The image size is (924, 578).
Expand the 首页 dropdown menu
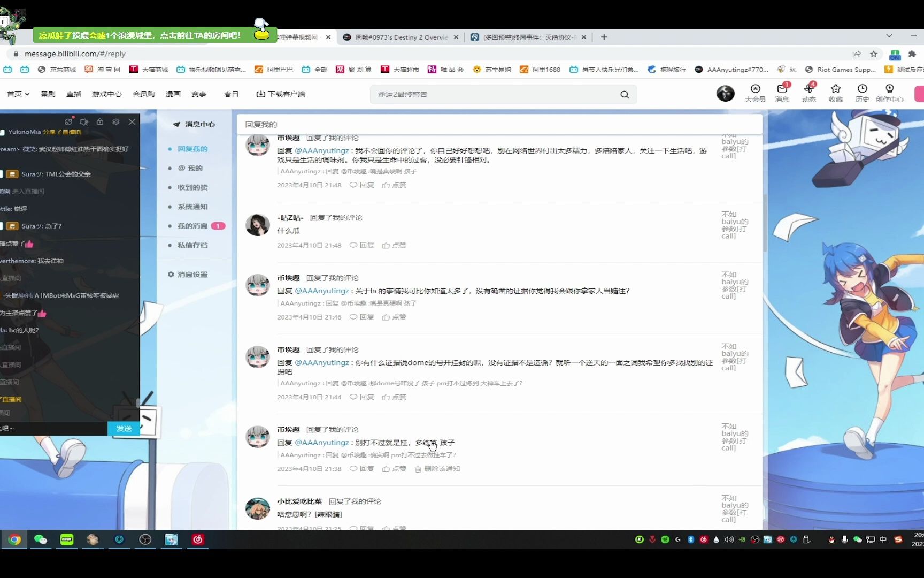(x=18, y=94)
